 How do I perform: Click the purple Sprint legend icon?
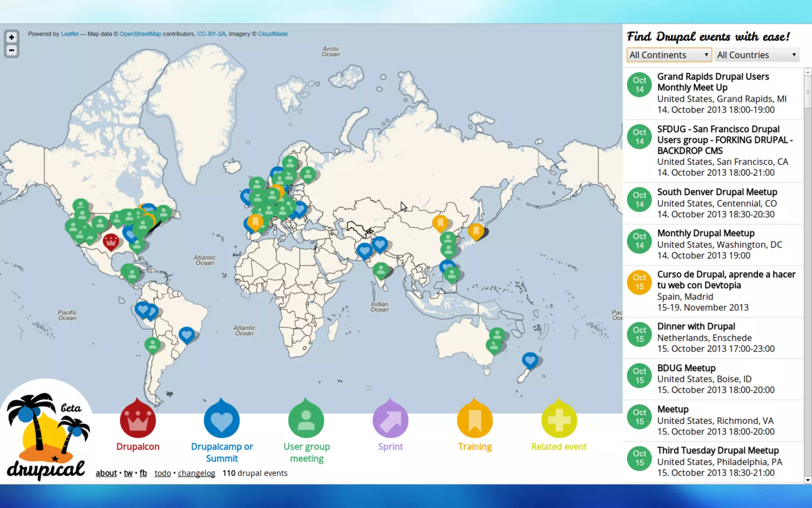[x=390, y=420]
